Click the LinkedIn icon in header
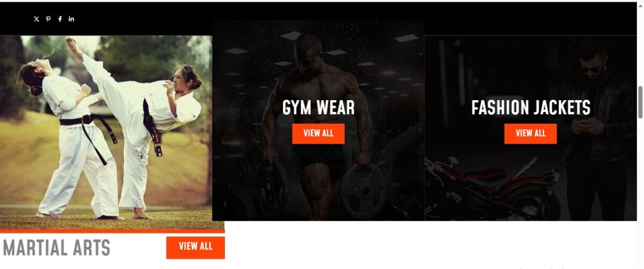The height and width of the screenshot is (269, 644). pyautogui.click(x=71, y=19)
